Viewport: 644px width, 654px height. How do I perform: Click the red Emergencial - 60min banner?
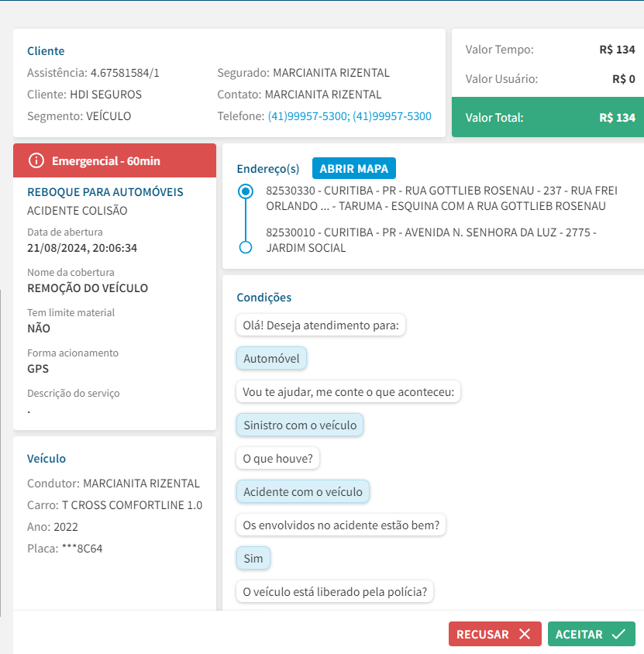tap(115, 160)
